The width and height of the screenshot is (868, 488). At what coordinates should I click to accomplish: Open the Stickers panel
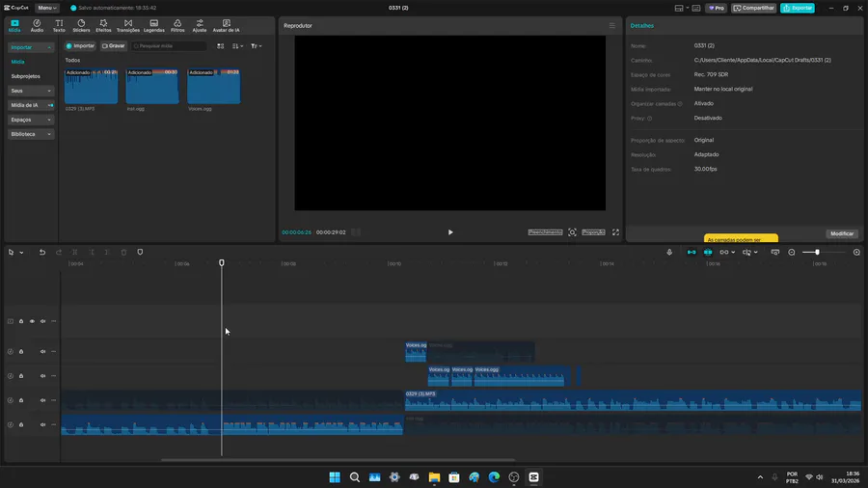coord(81,25)
